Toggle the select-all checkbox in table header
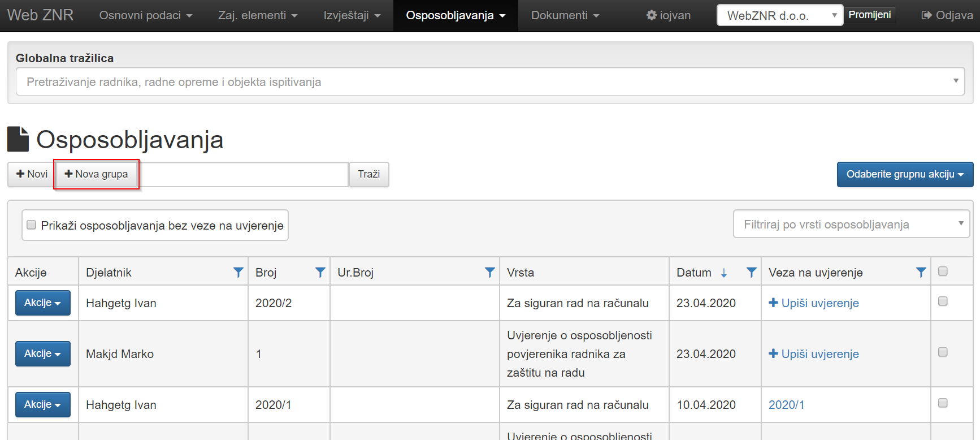Viewport: 980px width, 440px height. (943, 271)
